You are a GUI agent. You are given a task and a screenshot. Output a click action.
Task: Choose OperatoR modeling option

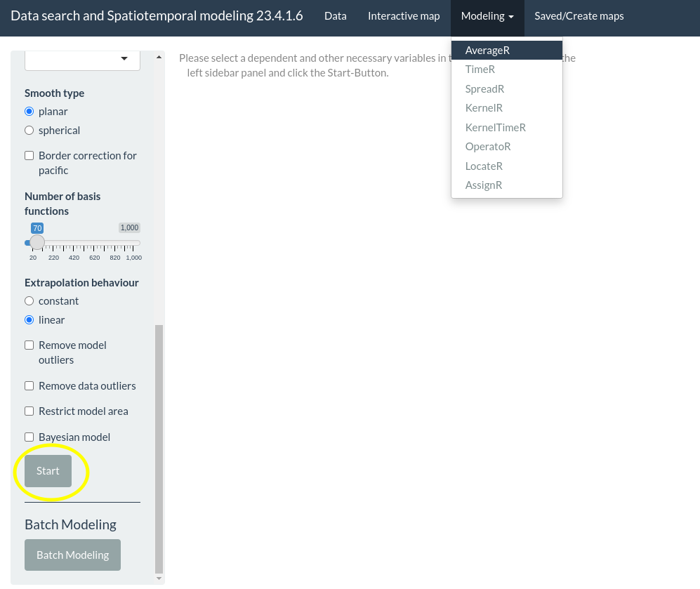(488, 146)
